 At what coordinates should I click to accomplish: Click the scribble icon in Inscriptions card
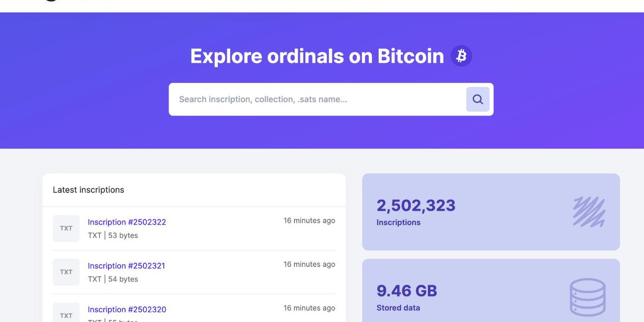click(589, 212)
